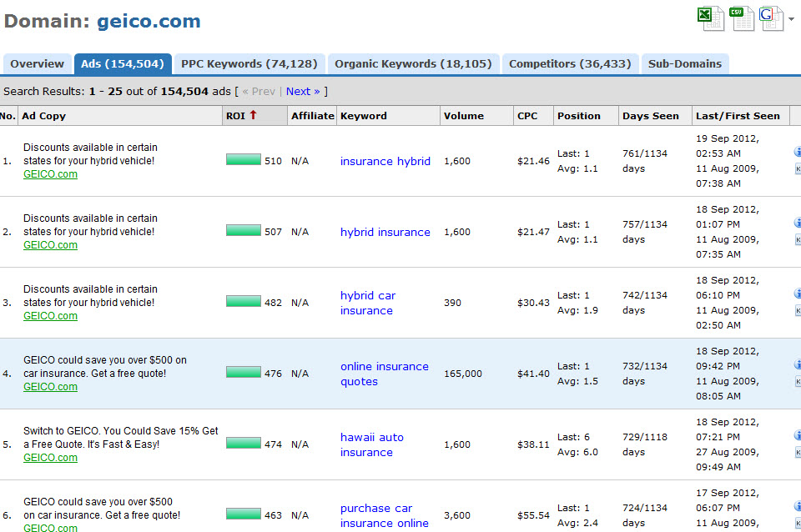
Task: Open export options dropdown arrow
Action: point(791,19)
